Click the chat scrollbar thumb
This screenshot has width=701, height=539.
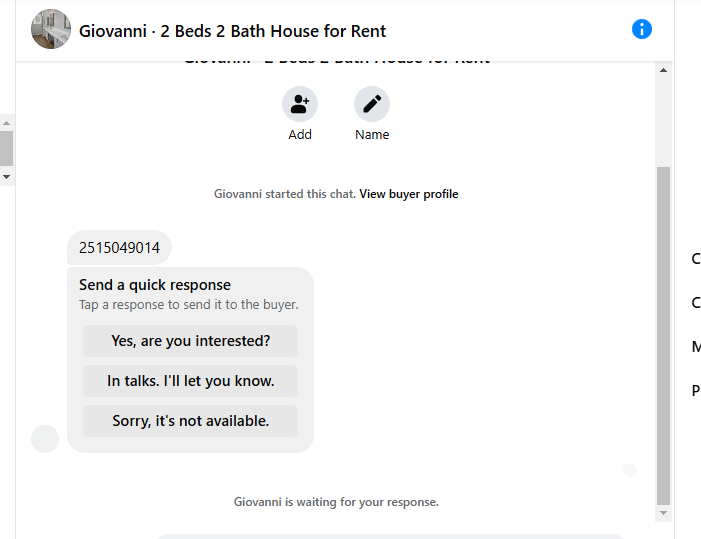(663, 335)
